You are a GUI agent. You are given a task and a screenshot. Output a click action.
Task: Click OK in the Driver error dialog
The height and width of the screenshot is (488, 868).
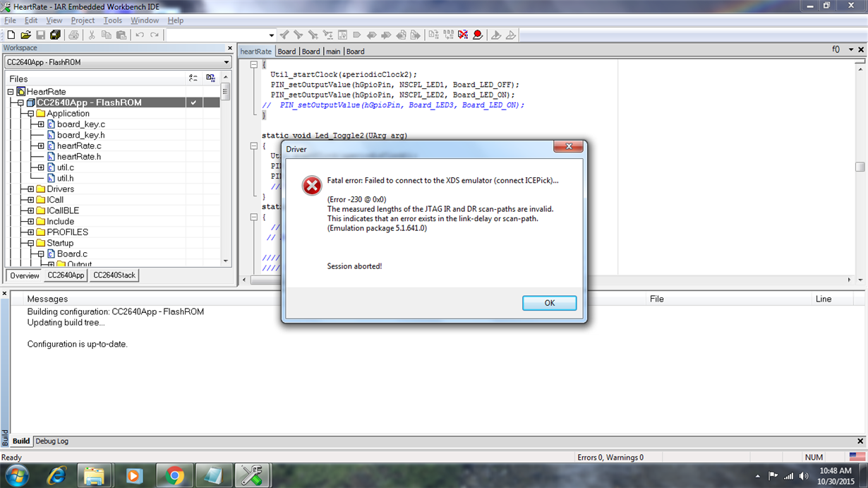pyautogui.click(x=549, y=303)
